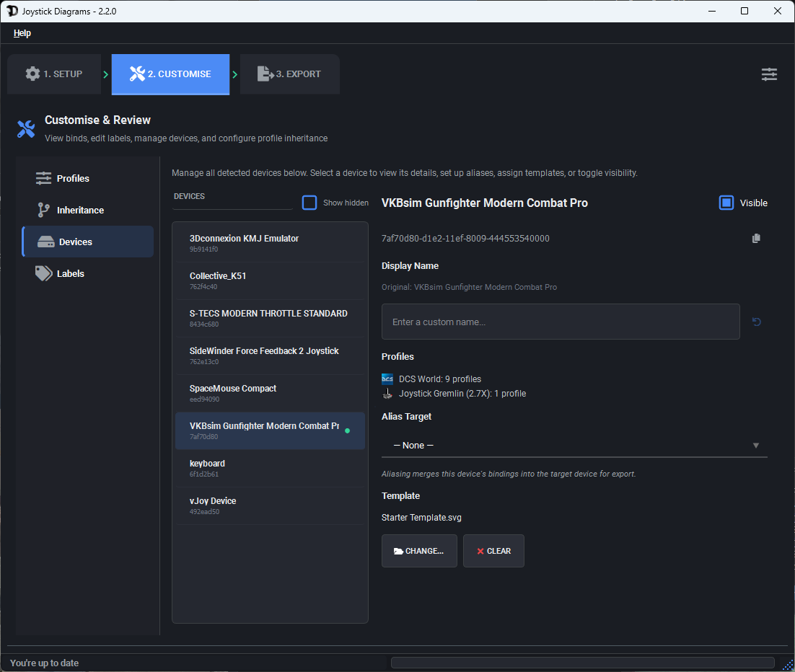The image size is (795, 672).
Task: Click the GUID 7af70d80-d1e2-11ef-8009-444553540000 text
Action: 465,238
